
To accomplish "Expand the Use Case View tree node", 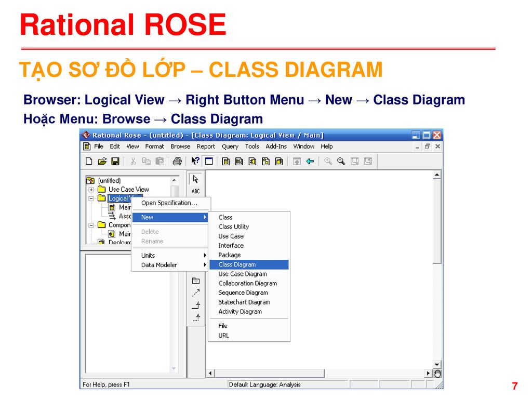I will (91, 190).
